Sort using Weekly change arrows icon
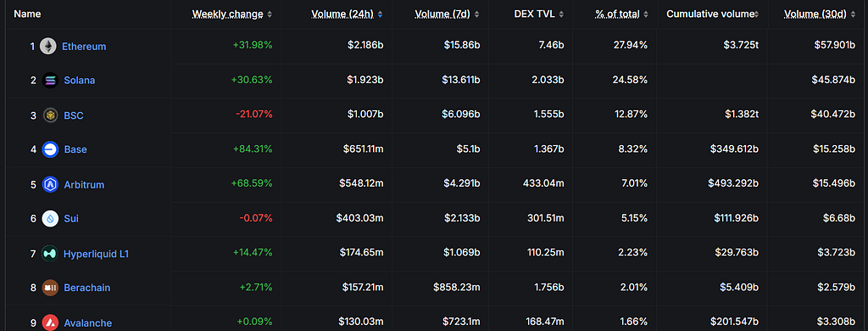 point(270,14)
